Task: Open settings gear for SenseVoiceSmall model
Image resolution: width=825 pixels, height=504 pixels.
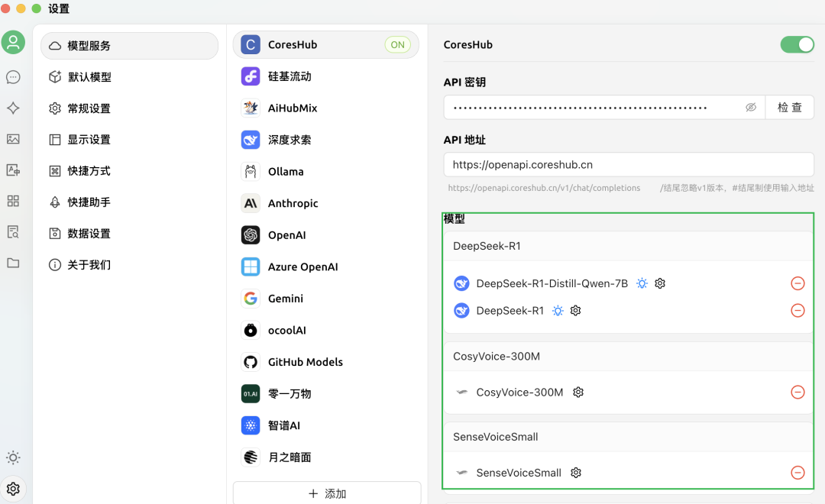Action: [x=576, y=473]
